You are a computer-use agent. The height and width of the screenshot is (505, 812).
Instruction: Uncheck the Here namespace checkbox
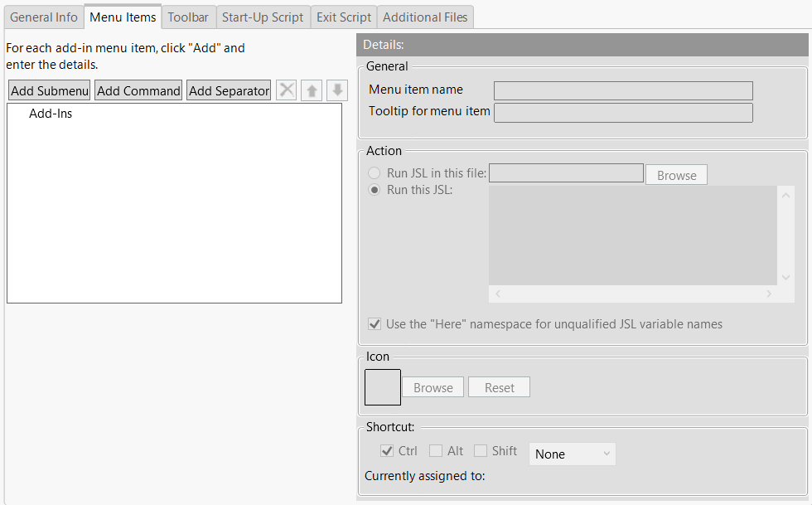pos(374,323)
